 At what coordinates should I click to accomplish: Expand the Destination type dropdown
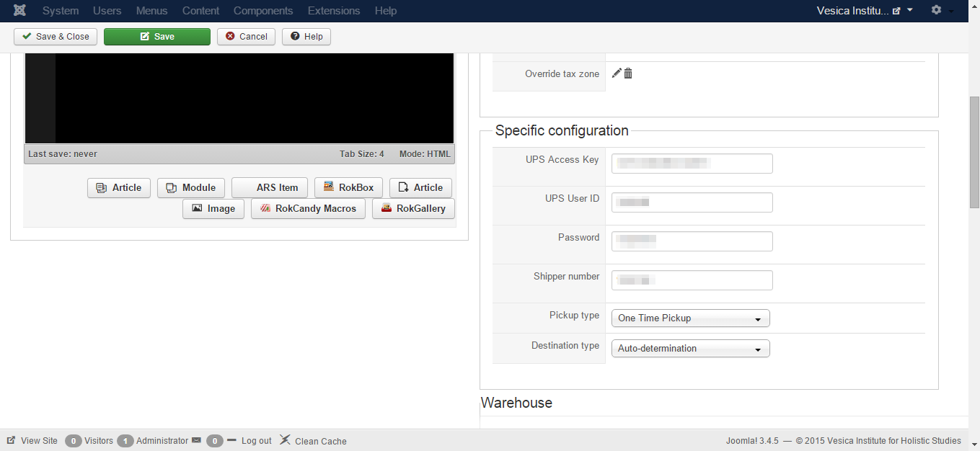click(x=690, y=349)
